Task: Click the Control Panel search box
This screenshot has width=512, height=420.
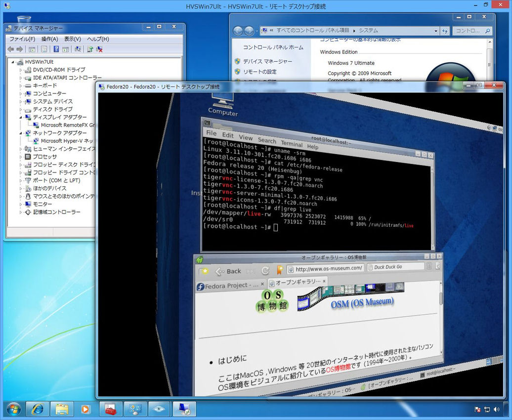Action: coord(472,31)
